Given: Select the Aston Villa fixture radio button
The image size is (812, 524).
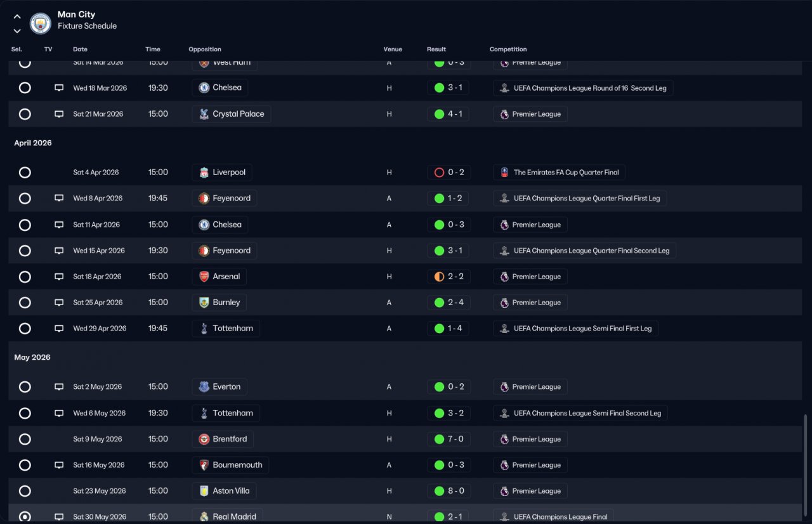Looking at the screenshot, I should tap(25, 491).
